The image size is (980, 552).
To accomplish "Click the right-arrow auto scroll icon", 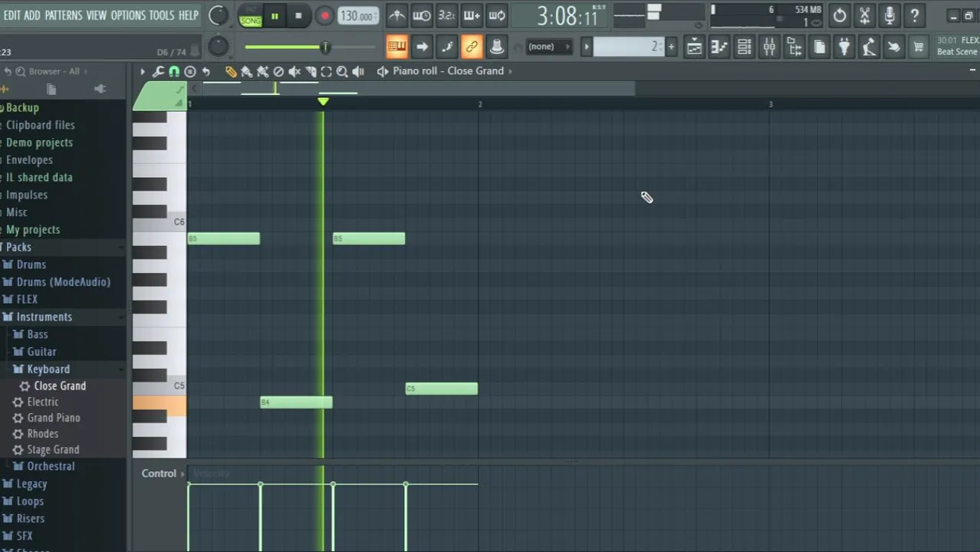I will 422,47.
